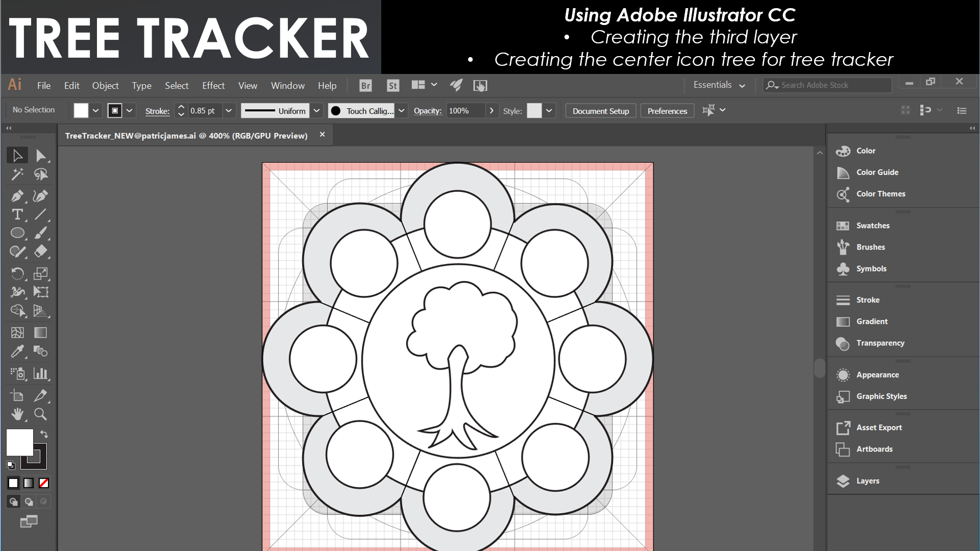Screen dimensions: 980x551
Task: Pick the Width warp tool
Action: click(x=17, y=292)
